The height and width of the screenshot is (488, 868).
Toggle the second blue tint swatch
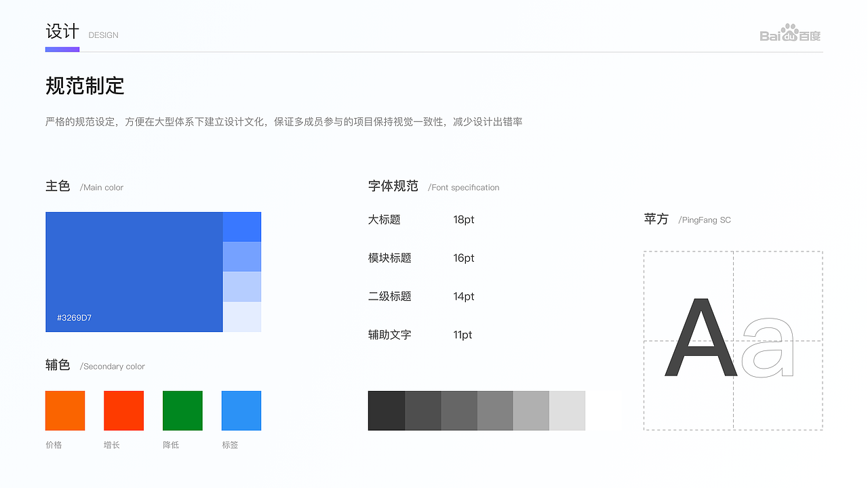(x=241, y=256)
